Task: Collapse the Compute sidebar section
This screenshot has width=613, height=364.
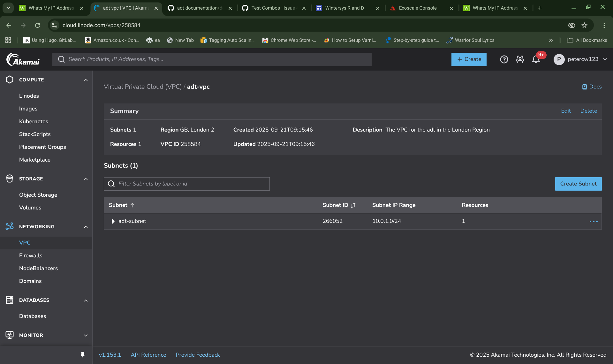Action: [x=86, y=80]
